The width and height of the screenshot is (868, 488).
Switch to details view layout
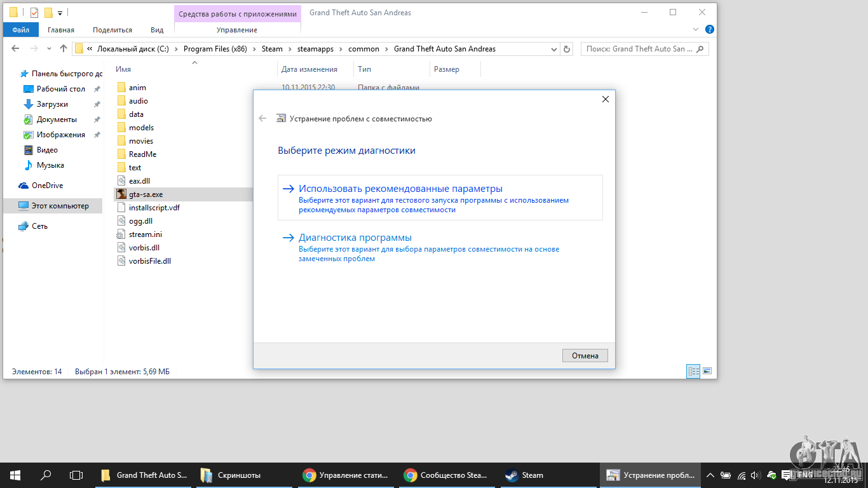(693, 371)
